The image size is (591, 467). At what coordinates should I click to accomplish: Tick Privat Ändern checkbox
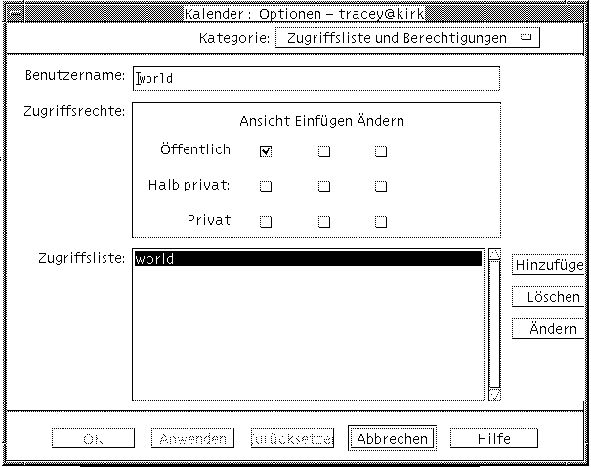[381, 221]
